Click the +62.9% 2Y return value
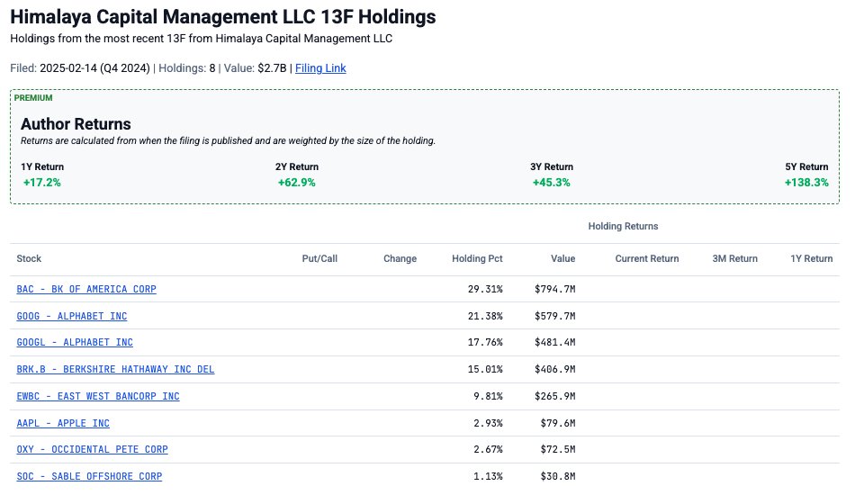This screenshot has width=855, height=504. tap(297, 183)
